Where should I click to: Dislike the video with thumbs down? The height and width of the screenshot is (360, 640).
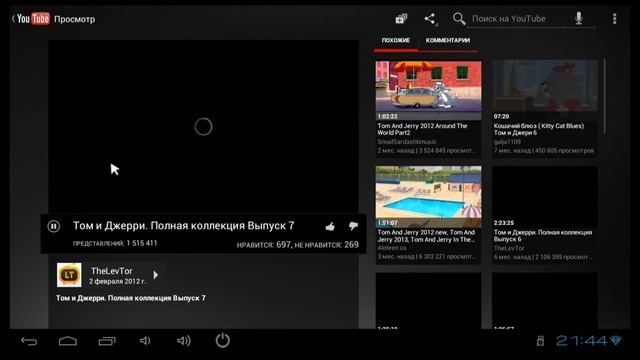tap(353, 226)
